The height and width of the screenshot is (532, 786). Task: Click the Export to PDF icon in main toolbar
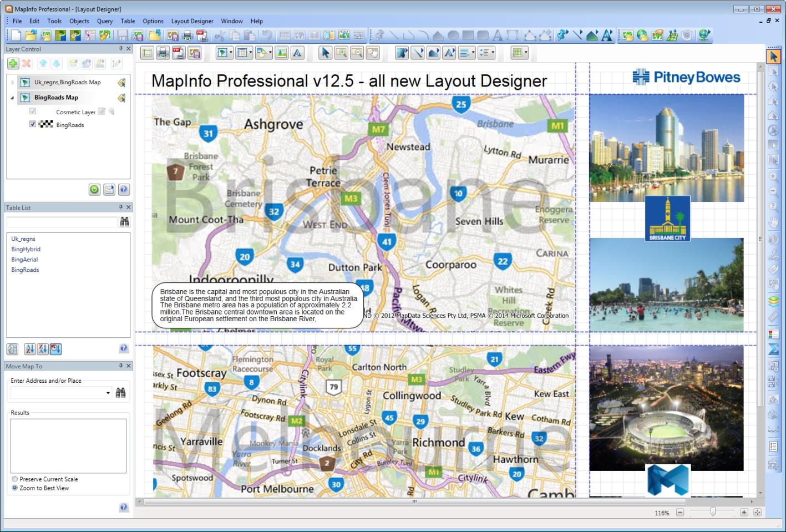coord(202,36)
